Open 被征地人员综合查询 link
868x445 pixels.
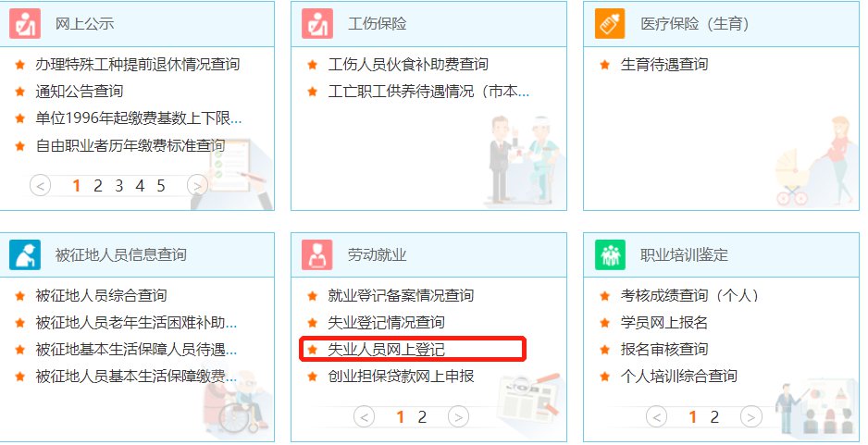[101, 295]
